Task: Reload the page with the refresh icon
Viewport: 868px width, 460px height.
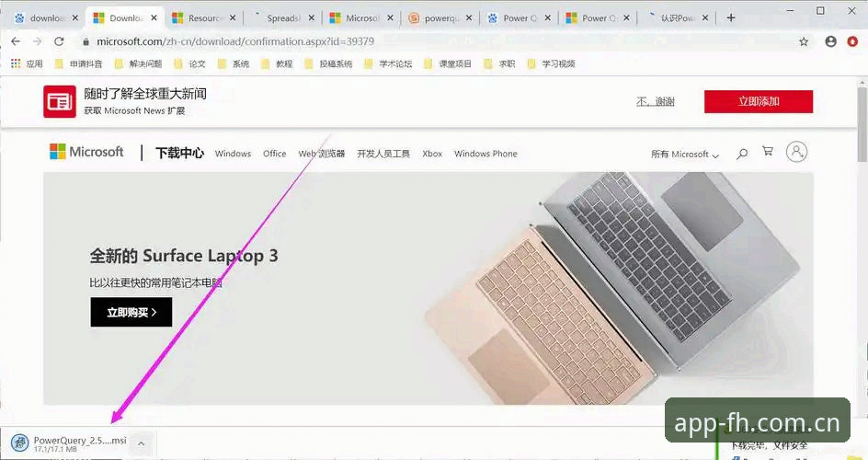Action: 59,41
